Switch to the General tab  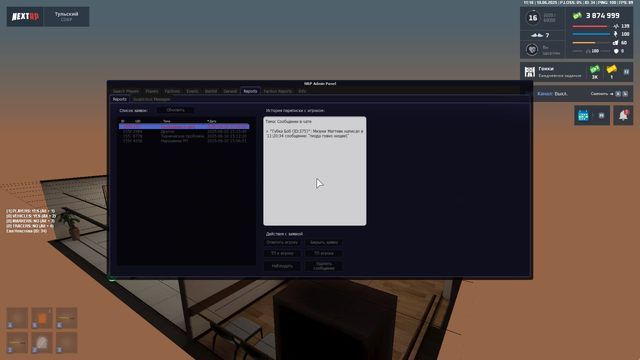pos(230,91)
